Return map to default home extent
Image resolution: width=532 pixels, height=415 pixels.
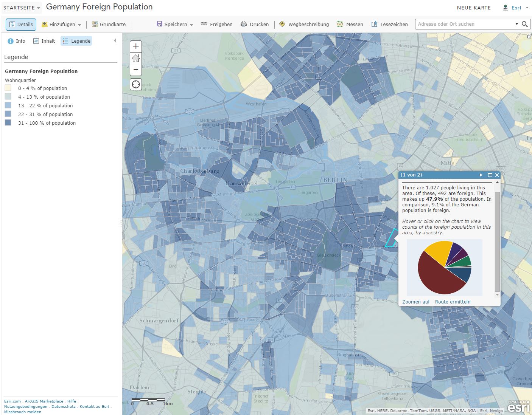136,58
